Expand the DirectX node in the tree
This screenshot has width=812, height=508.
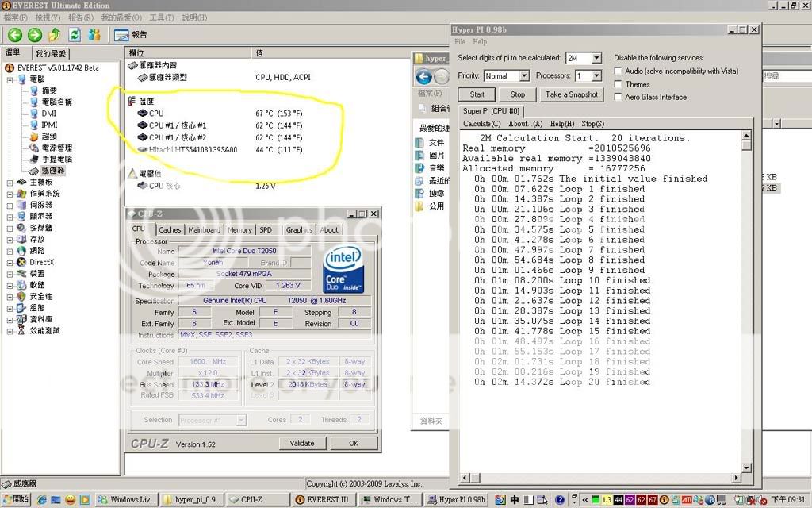tap(10, 262)
